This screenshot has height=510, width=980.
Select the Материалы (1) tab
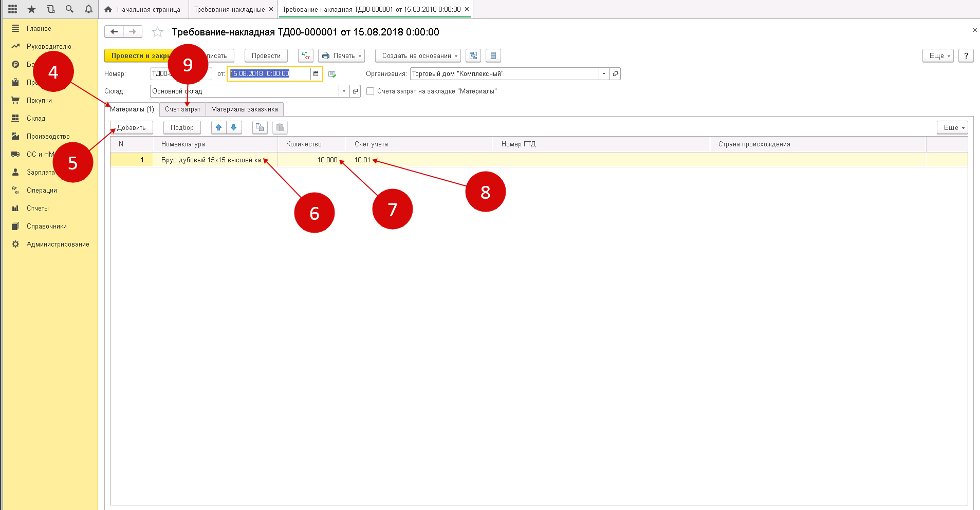click(132, 109)
